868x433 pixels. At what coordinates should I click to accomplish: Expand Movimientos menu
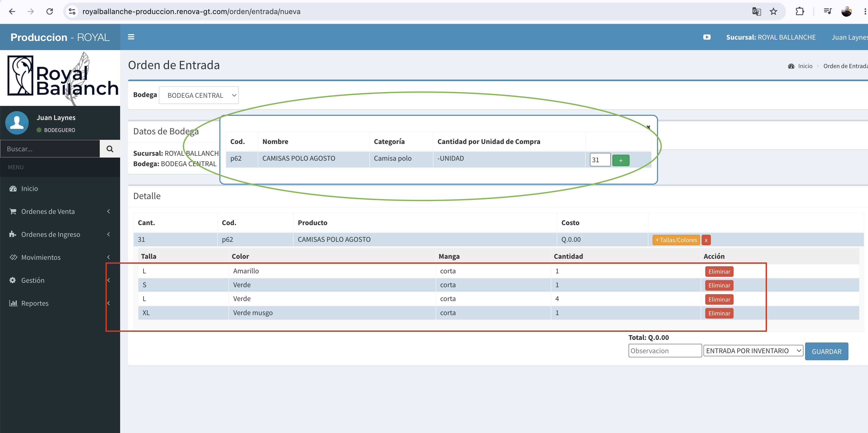click(60, 257)
